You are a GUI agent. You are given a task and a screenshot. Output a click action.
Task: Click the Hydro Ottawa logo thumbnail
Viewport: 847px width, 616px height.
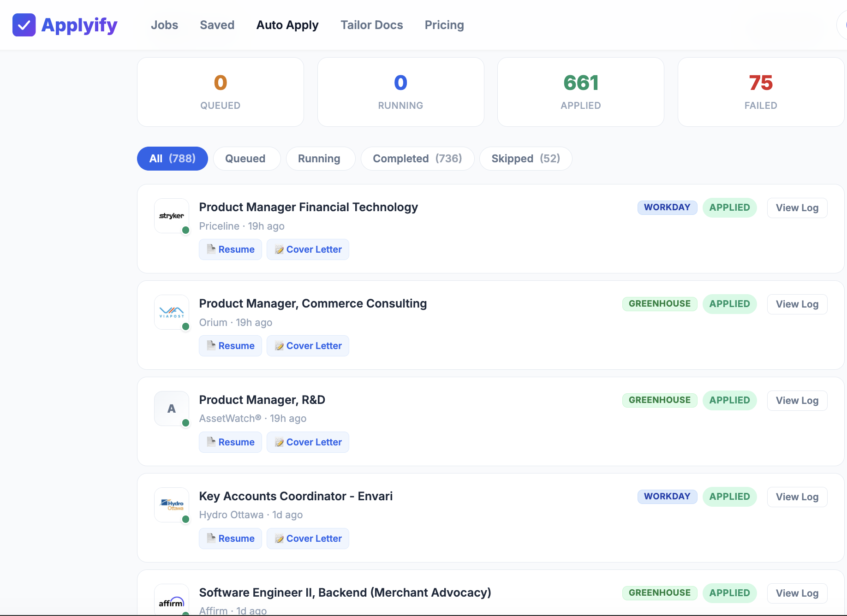(x=172, y=505)
